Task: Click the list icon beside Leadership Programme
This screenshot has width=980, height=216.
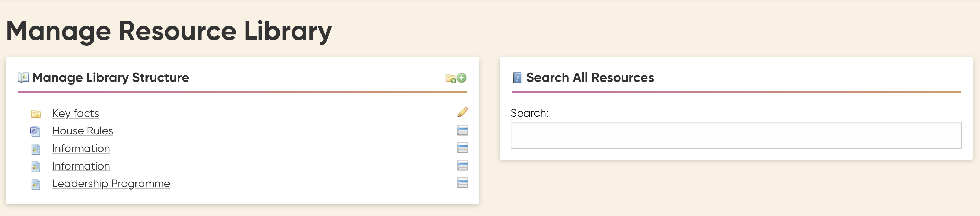Action: point(462,183)
